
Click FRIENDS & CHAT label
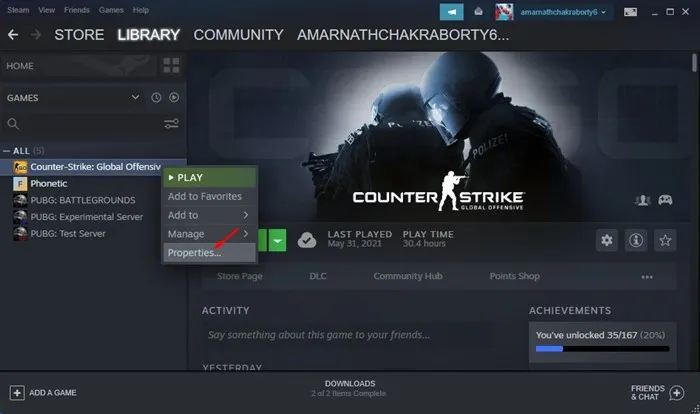point(647,393)
